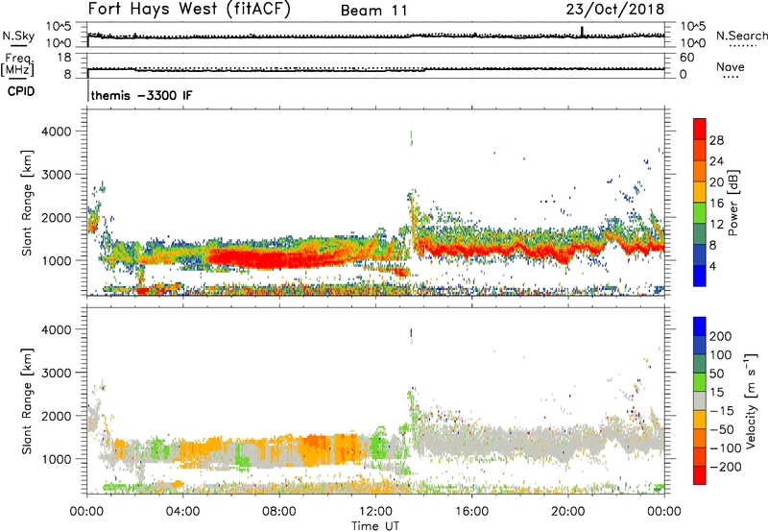Click the '12:00' time axis tick label
Screen dimensions: 768x532
pyautogui.click(x=375, y=512)
